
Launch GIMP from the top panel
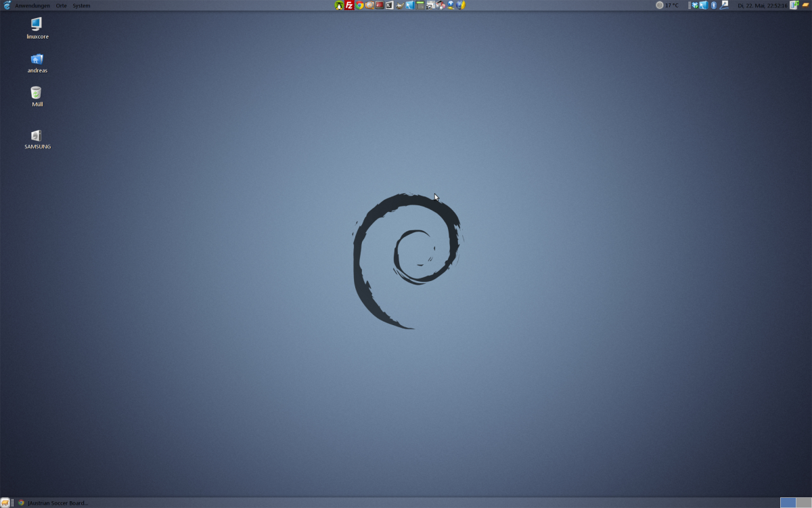coord(400,5)
